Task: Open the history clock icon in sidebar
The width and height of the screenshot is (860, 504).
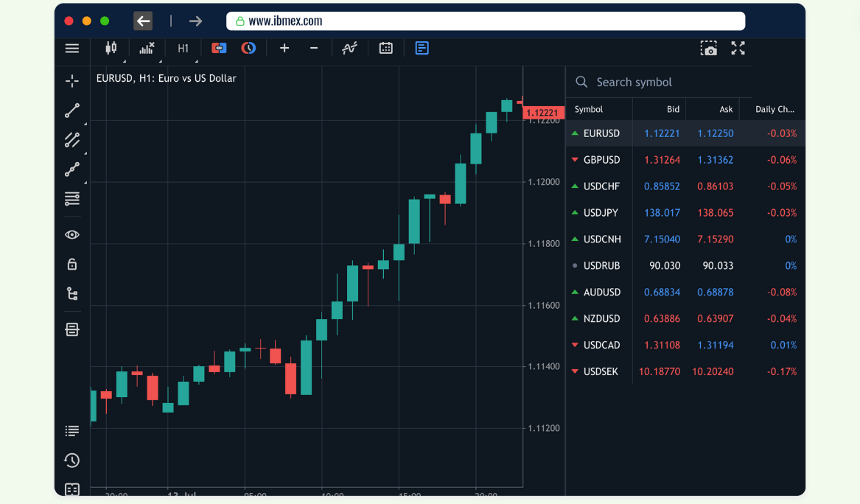Action: 71,461
